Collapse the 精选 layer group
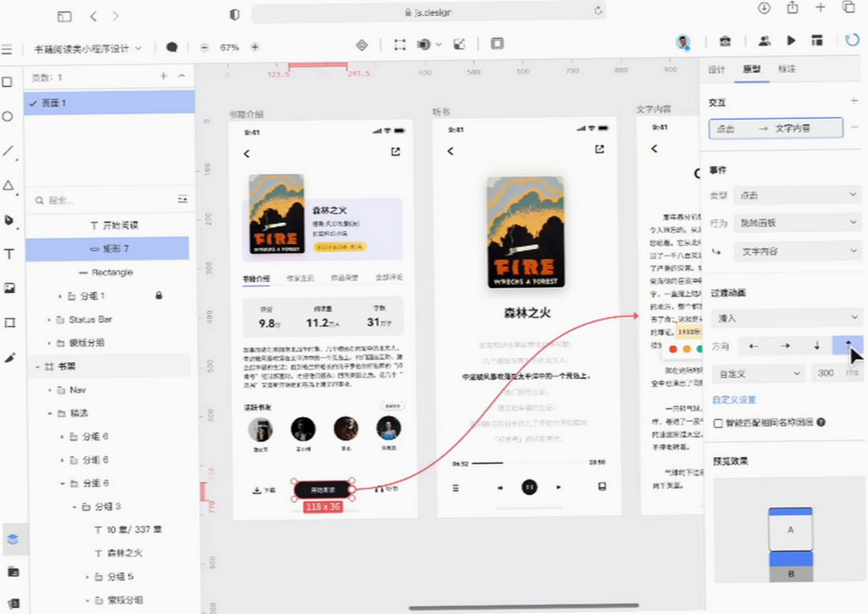 48,413
